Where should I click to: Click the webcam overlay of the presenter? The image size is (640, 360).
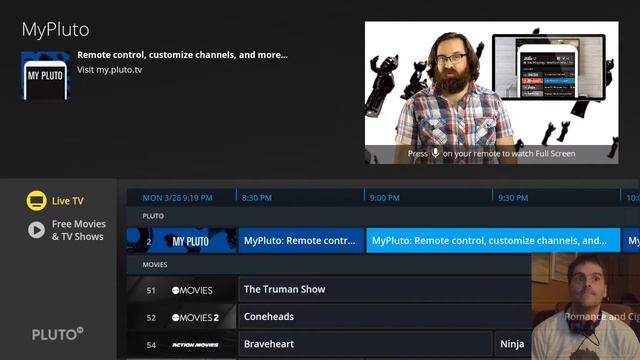point(586,307)
